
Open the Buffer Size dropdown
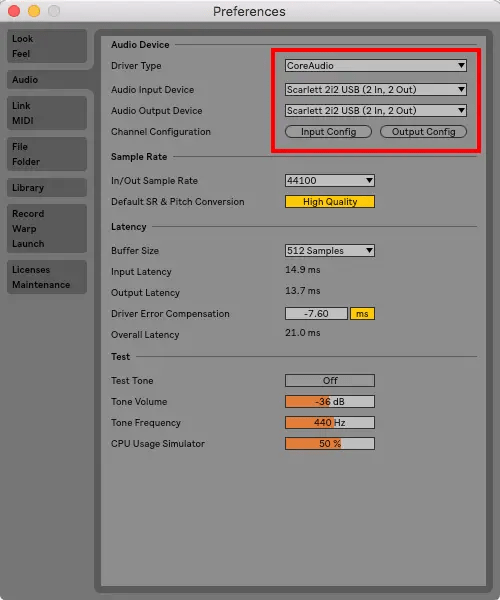point(330,251)
